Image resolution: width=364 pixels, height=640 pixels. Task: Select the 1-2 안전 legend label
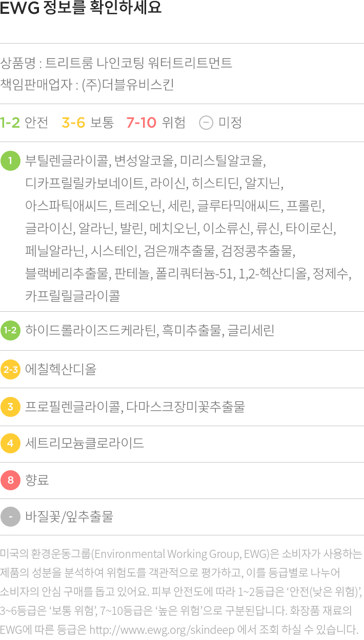coord(24,123)
